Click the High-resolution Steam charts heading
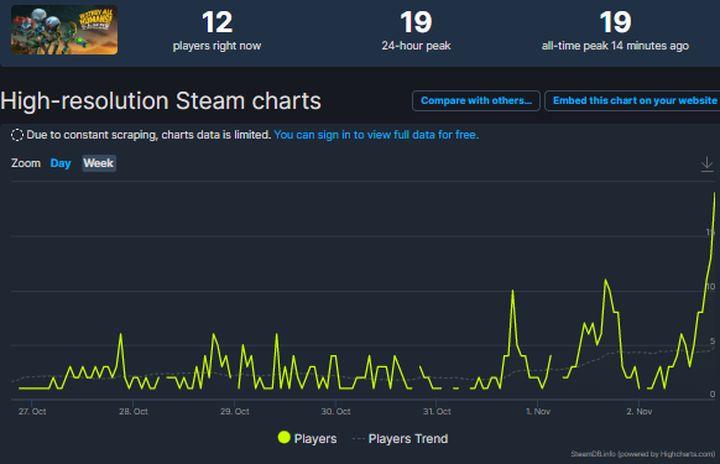Screen dimensions: 720x464 (x=161, y=101)
